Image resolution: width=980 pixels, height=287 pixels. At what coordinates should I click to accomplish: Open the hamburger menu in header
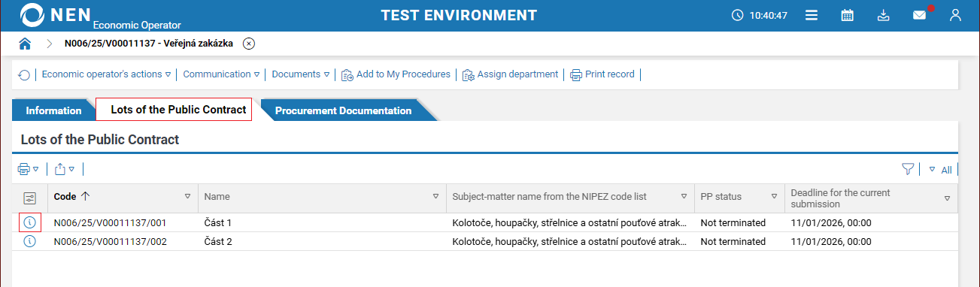tap(812, 15)
